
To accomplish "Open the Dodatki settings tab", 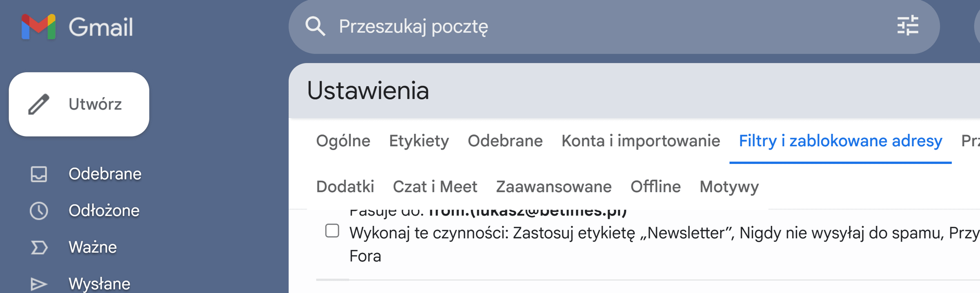I will click(345, 187).
